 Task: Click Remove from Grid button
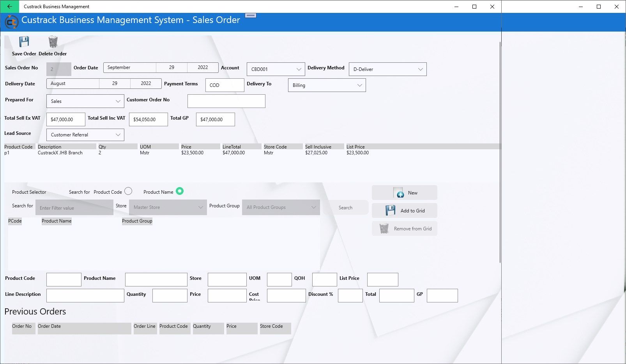pyautogui.click(x=405, y=228)
